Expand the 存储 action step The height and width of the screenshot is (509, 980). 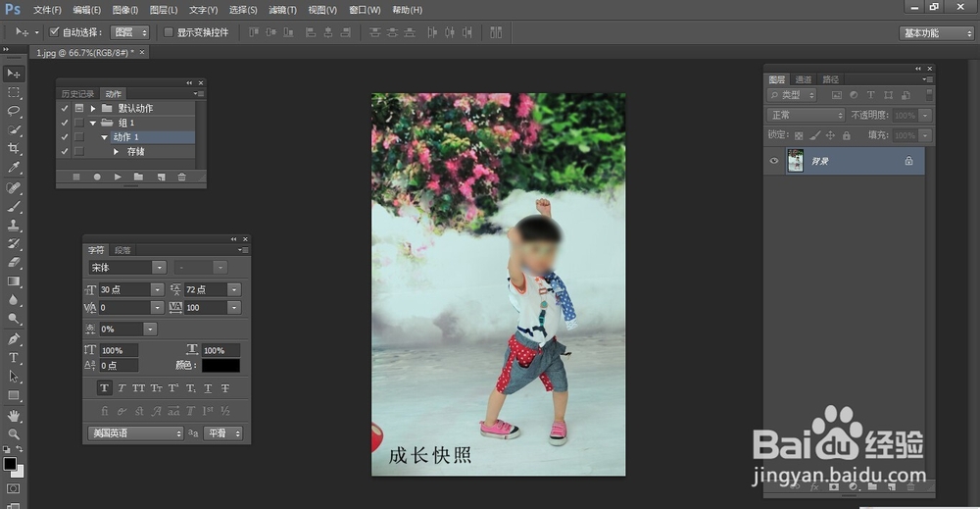coord(116,151)
